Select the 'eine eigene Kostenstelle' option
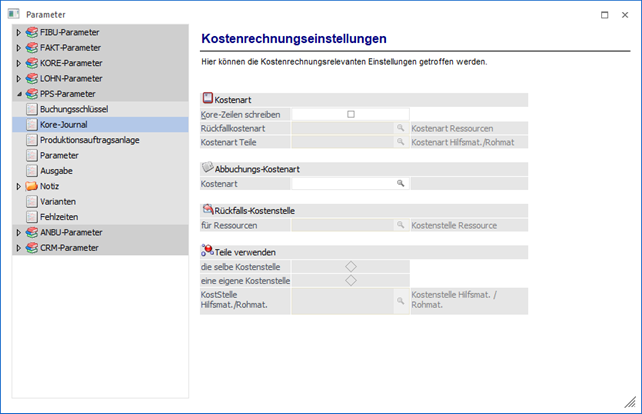 (x=351, y=281)
